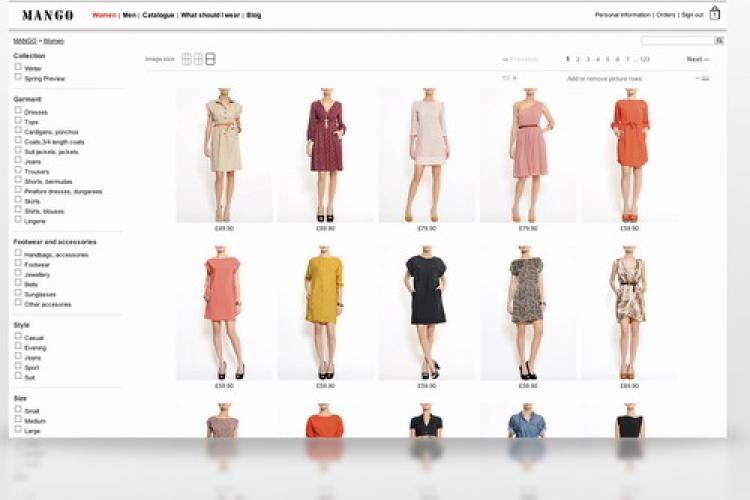
Task: Tick the Trousers checkbox
Action: click(x=18, y=170)
